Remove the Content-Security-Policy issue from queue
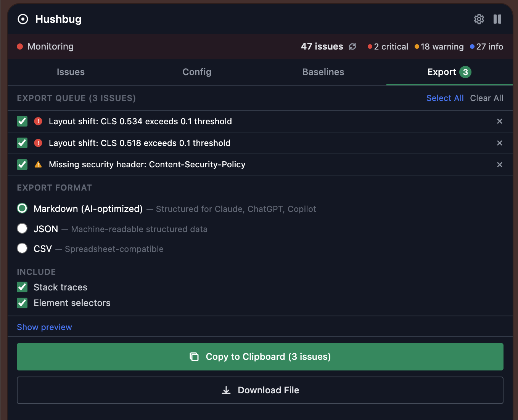The image size is (518, 420). point(500,164)
